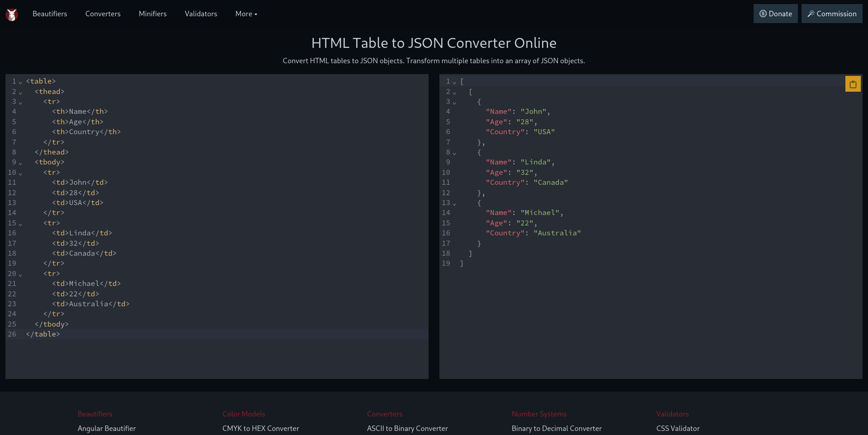This screenshot has width=868, height=435.
Task: Click line number 26 in HTML editor gutter
Action: [x=12, y=334]
